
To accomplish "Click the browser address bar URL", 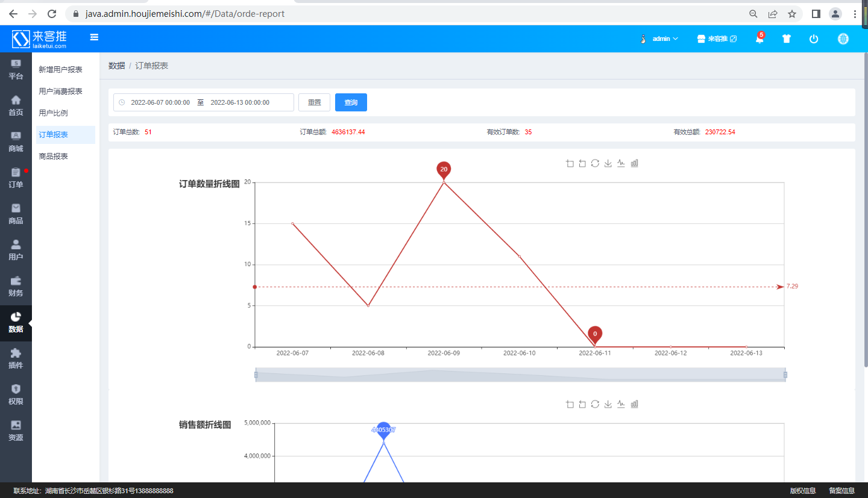I will pyautogui.click(x=185, y=13).
